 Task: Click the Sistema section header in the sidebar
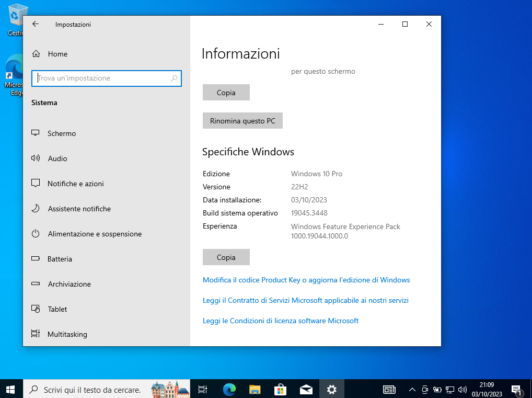click(x=44, y=103)
